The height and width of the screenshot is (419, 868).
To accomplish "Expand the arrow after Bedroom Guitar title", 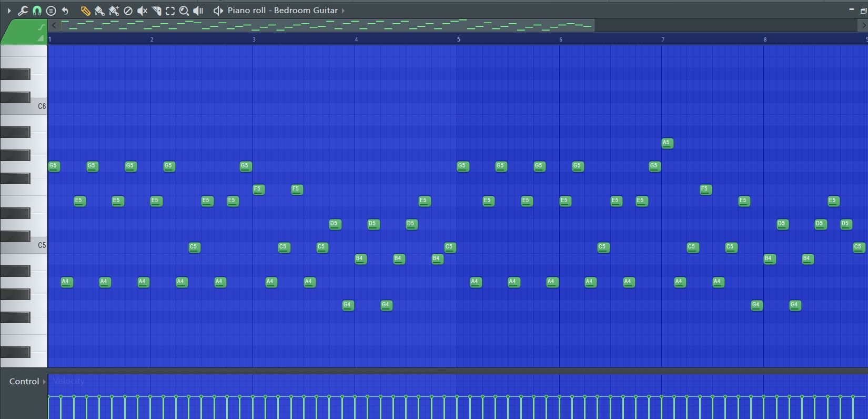I will point(344,11).
